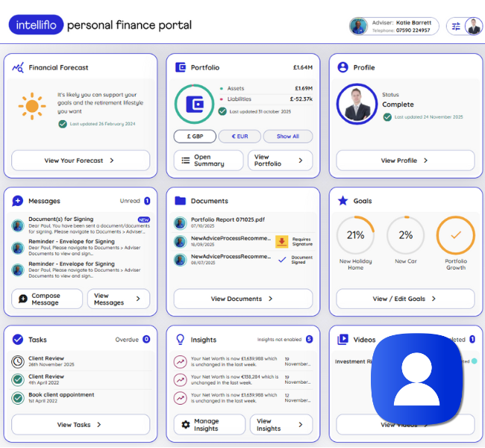Open the Open Summary list menu
The image size is (485, 448).
(x=208, y=161)
